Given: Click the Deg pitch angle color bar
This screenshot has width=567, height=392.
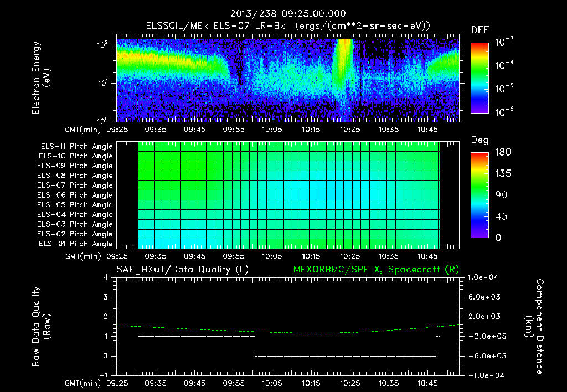Looking at the screenshot, I should coord(480,195).
